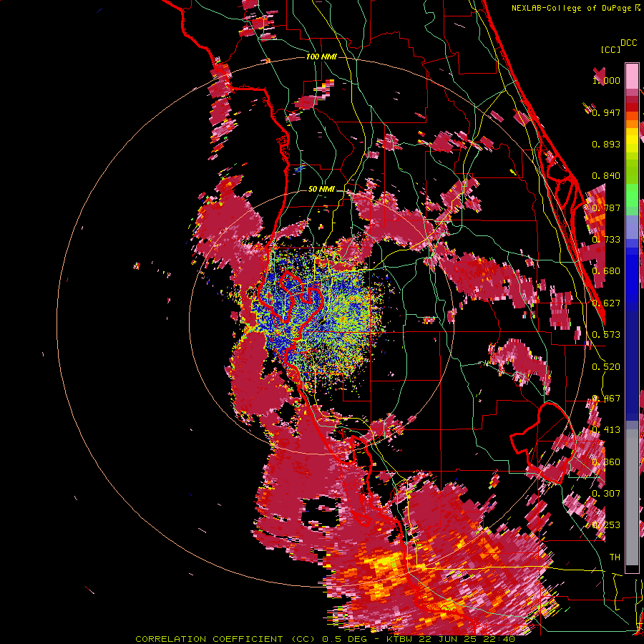
Task: Click the 0.573 scale value
Action: coord(606,335)
